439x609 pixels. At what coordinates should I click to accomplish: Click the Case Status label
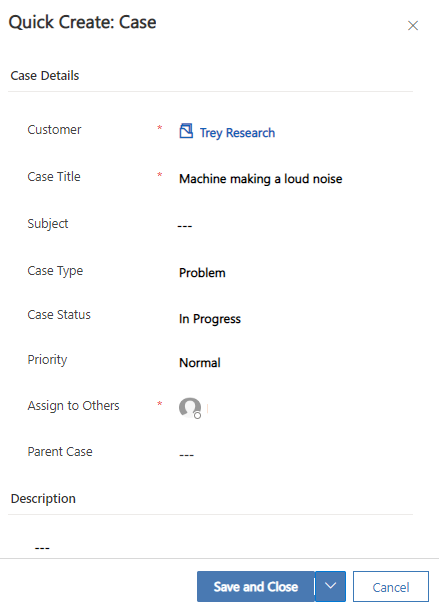[x=59, y=315]
